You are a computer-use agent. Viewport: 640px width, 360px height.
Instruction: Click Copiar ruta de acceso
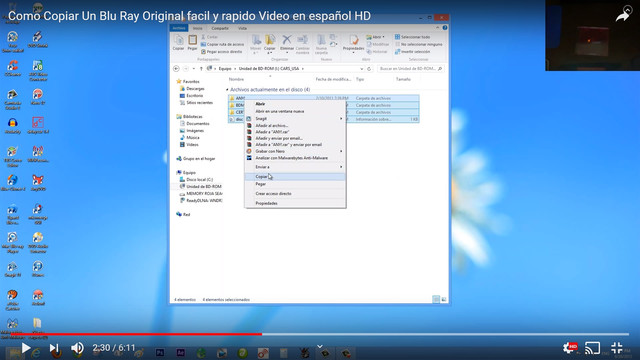point(222,44)
